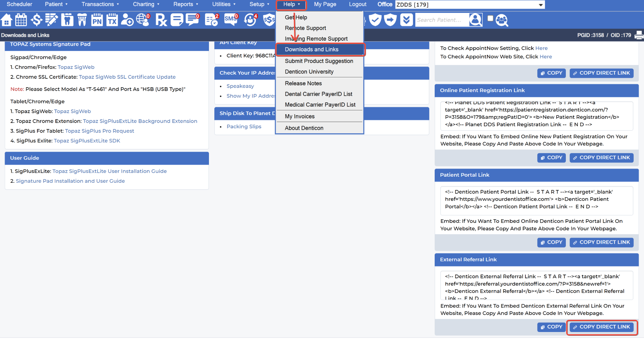Screen dimensions: 644x340
Task: Click the patient recall icon with badge 4
Action: click(251, 19)
